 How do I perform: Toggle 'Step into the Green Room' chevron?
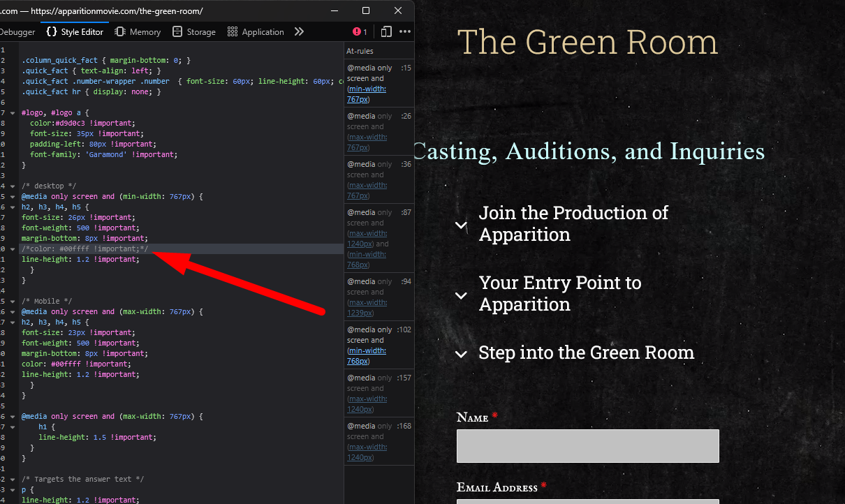pyautogui.click(x=461, y=354)
